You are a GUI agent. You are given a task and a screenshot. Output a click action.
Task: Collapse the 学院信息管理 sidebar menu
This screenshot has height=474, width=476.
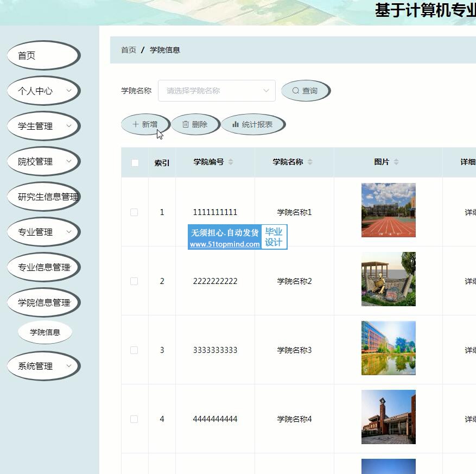[x=44, y=302]
